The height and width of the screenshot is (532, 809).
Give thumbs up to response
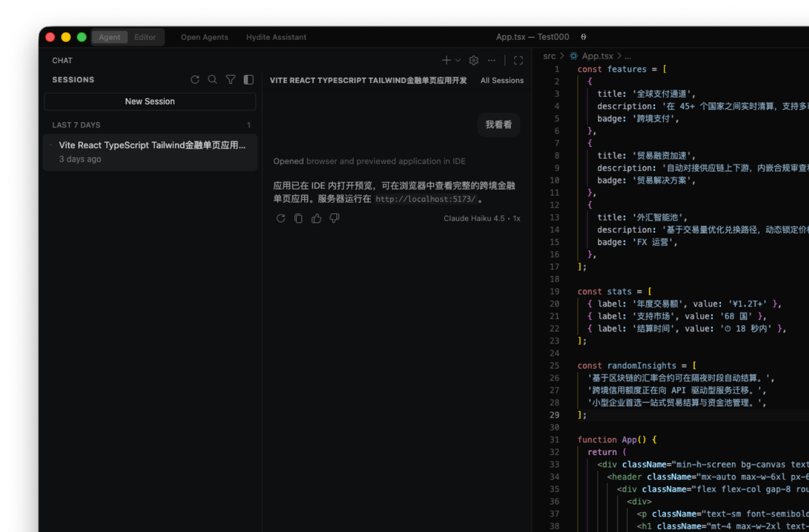point(316,218)
